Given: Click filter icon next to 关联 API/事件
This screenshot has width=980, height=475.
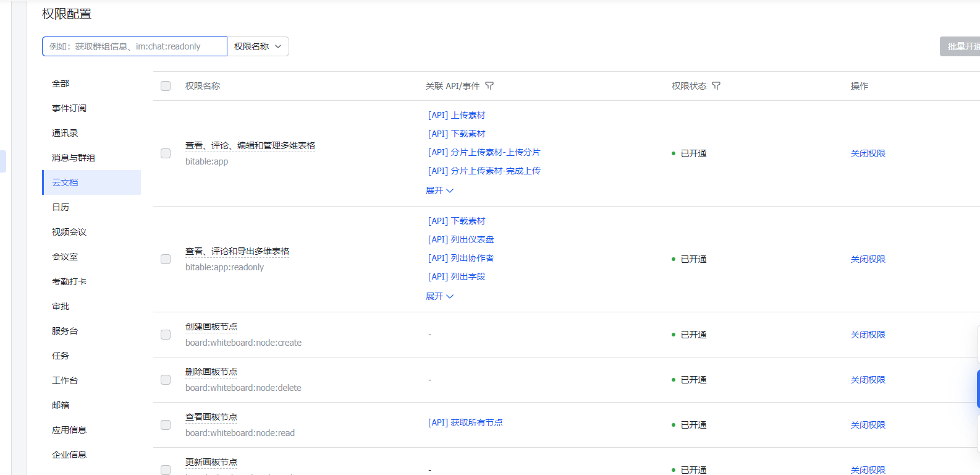Looking at the screenshot, I should coord(489,86).
